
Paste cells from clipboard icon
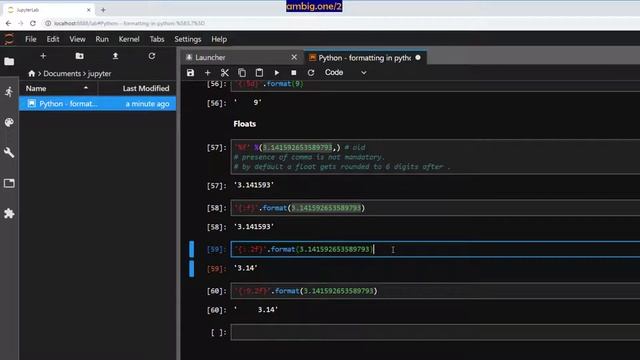point(259,73)
